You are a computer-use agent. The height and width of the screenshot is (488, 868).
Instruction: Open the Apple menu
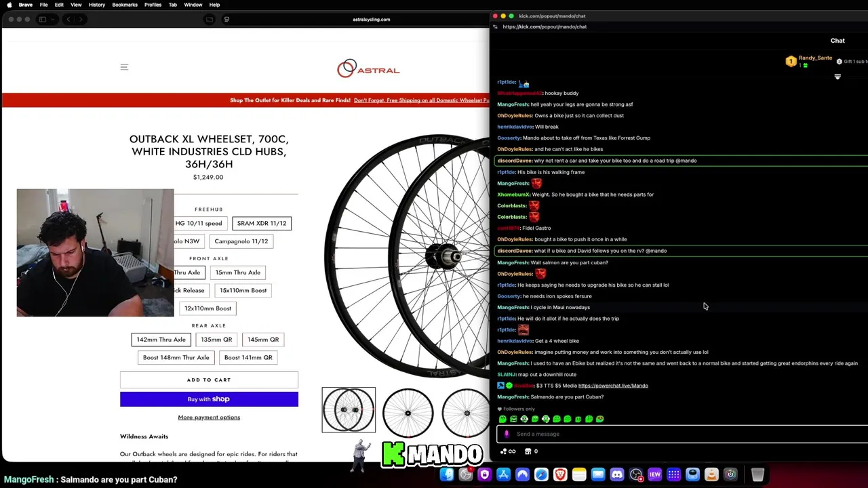[x=9, y=5]
